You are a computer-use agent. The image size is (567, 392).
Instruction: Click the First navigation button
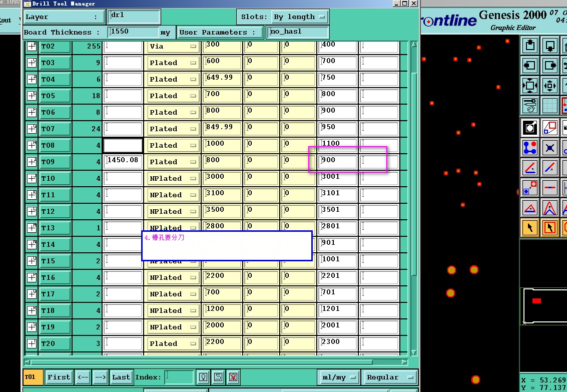[59, 377]
